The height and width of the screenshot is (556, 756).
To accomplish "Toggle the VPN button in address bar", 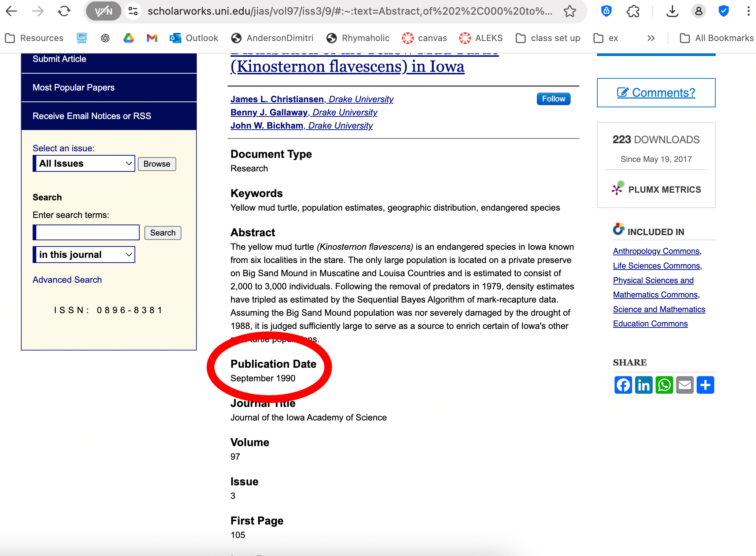I will click(x=104, y=11).
